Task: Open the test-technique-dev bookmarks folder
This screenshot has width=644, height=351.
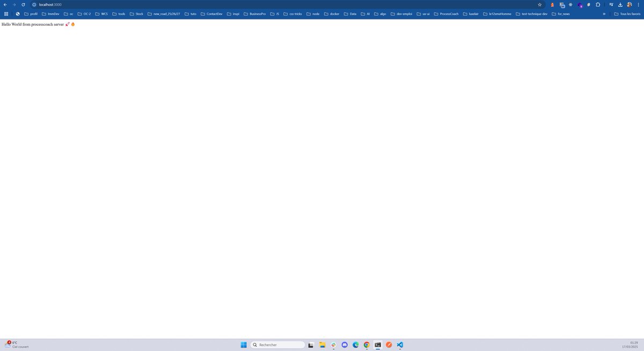Action: 532,13
